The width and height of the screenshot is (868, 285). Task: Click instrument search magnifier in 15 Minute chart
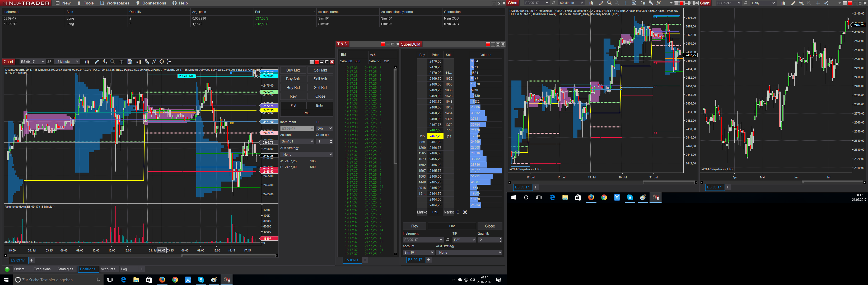(x=49, y=61)
